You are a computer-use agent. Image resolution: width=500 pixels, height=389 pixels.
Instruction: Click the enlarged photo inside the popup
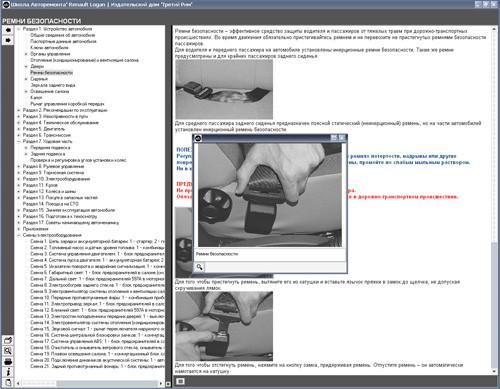pyautogui.click(x=270, y=195)
